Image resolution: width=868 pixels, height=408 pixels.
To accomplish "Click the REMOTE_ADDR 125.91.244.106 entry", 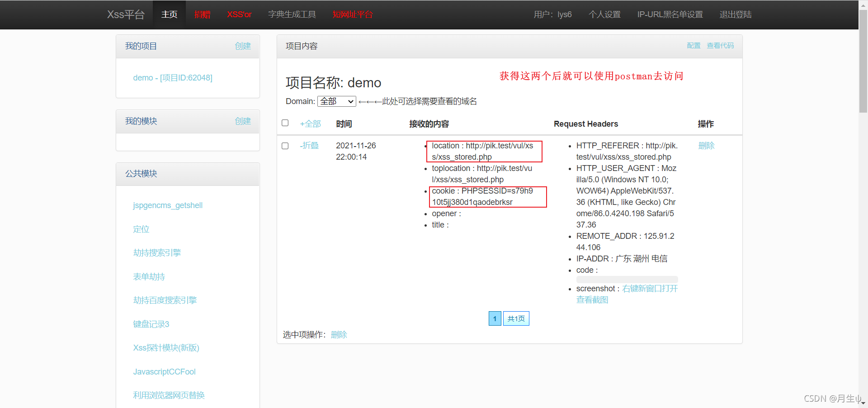I will tap(625, 242).
